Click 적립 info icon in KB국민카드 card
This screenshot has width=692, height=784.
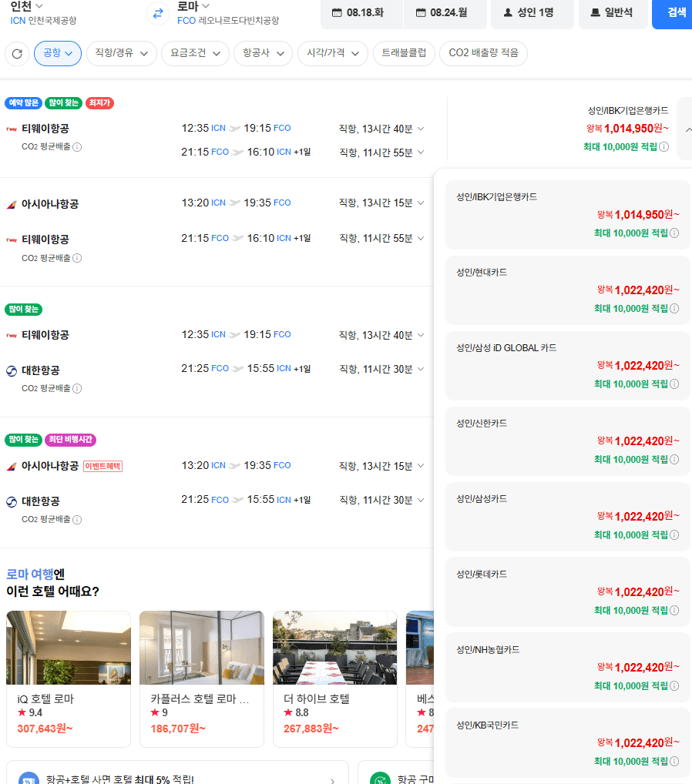(674, 762)
